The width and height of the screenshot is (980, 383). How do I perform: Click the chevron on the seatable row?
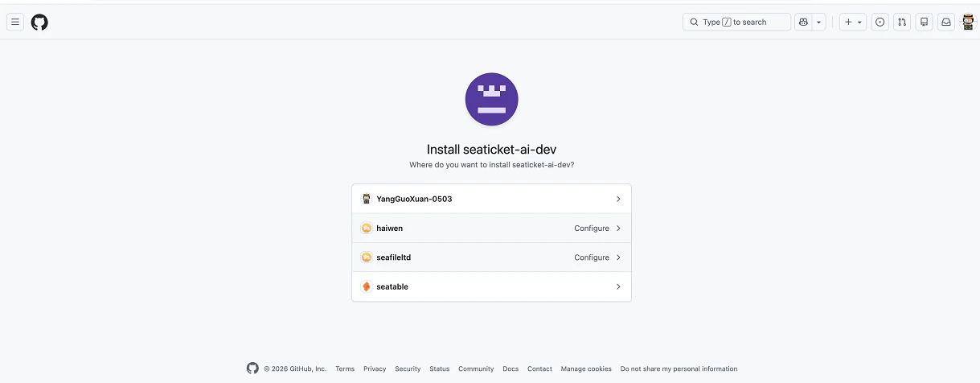pos(618,286)
